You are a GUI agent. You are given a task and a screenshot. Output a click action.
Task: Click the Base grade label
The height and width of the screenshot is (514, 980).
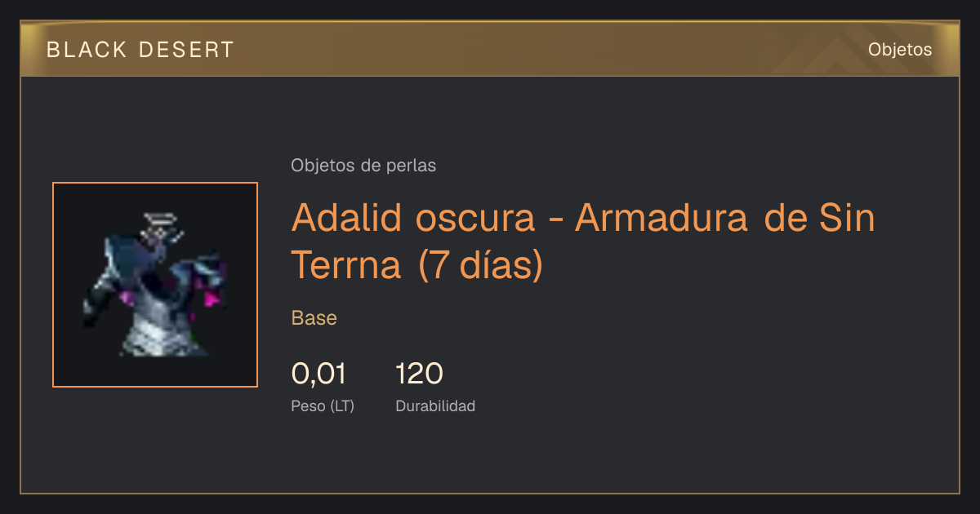coord(314,318)
